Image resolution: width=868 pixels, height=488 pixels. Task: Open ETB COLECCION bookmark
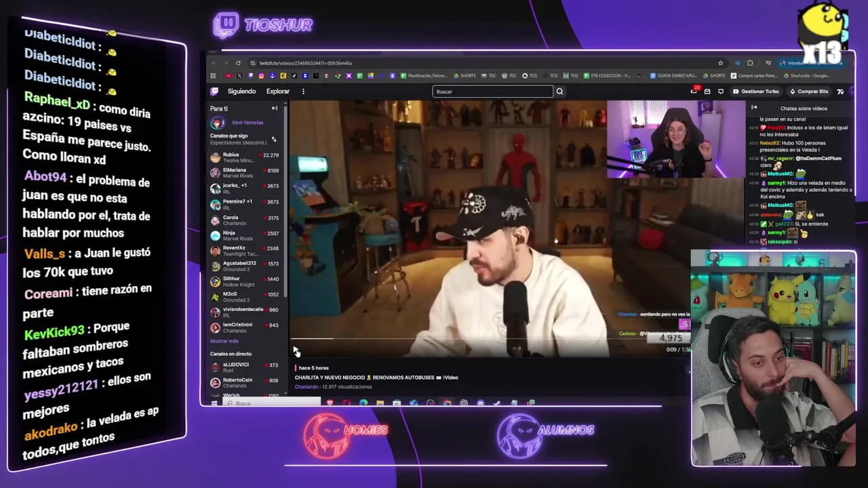(x=607, y=76)
